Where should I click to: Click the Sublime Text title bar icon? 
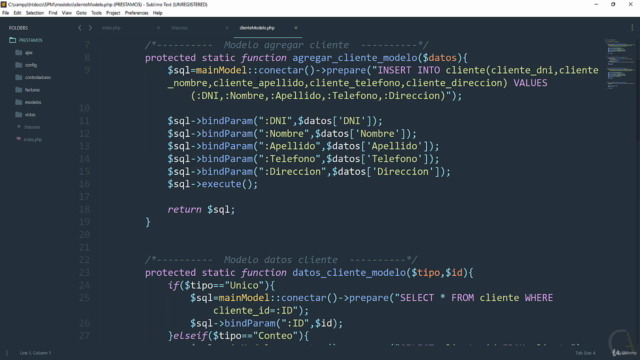pos(4,4)
